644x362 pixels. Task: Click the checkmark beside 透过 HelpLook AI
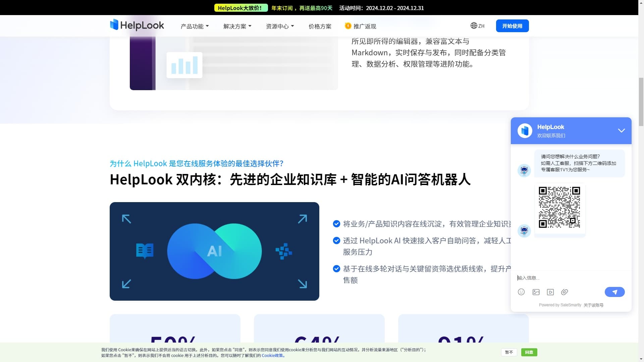(x=336, y=241)
